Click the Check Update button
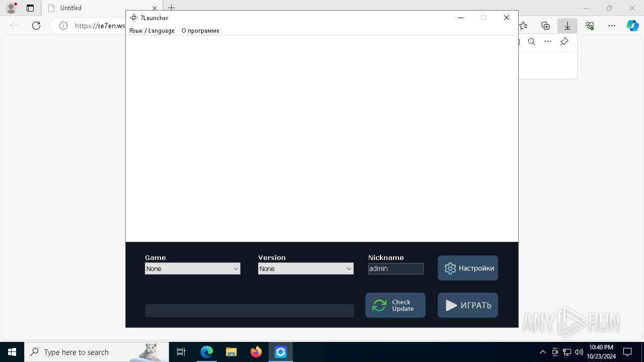This screenshot has width=644, height=362. tap(395, 305)
